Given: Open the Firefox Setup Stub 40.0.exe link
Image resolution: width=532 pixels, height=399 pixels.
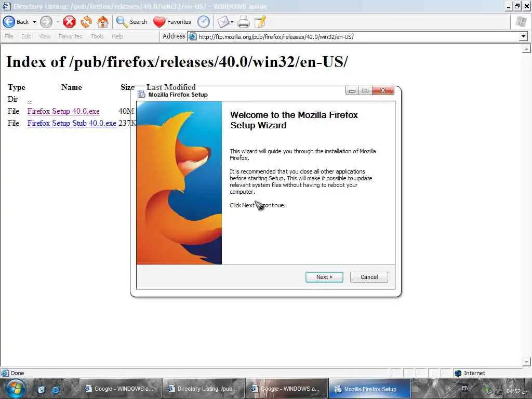Looking at the screenshot, I should (72, 123).
